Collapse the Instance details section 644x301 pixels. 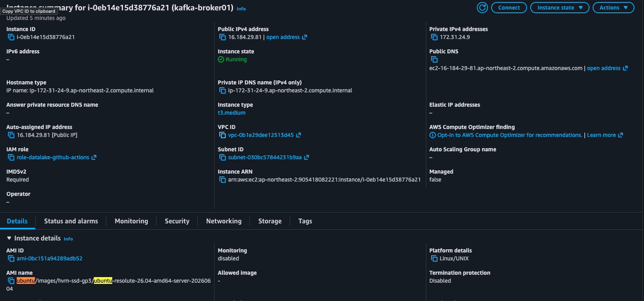pyautogui.click(x=9, y=238)
